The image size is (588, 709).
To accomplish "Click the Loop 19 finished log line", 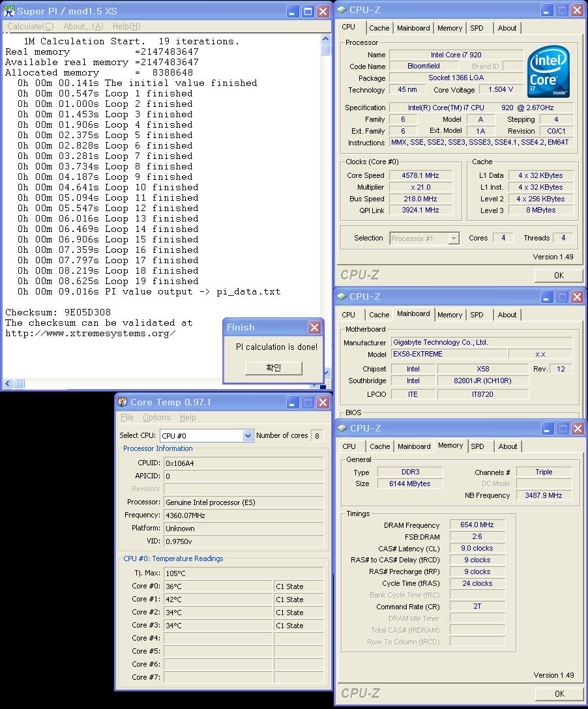I will click(x=108, y=282).
